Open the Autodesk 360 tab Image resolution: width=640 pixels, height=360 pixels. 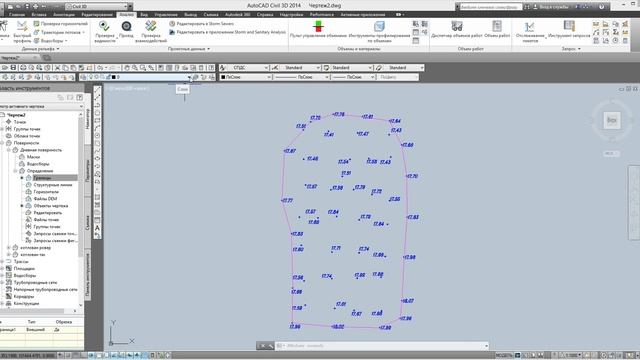click(x=238, y=15)
